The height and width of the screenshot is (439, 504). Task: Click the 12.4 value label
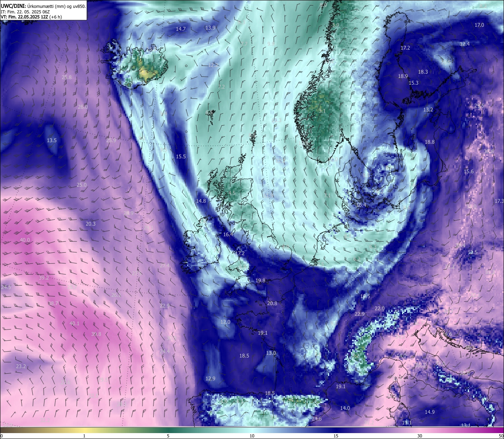[x=465, y=44]
